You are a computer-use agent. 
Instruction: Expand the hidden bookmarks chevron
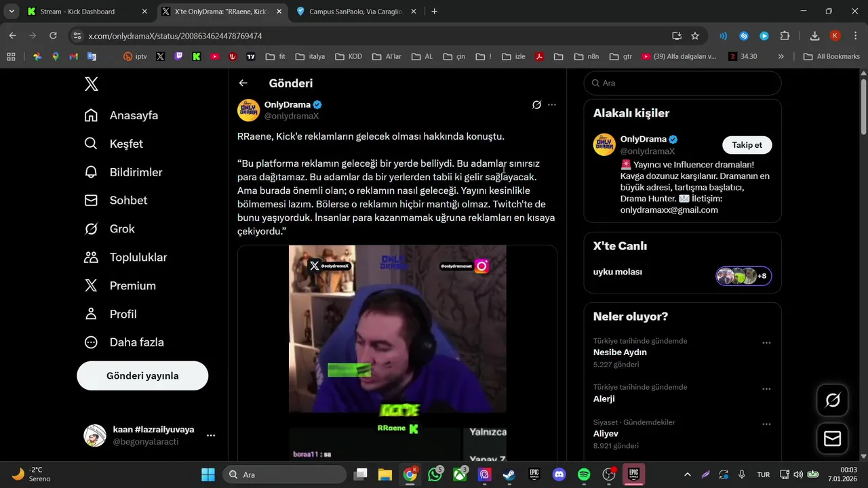pyautogui.click(x=781, y=57)
